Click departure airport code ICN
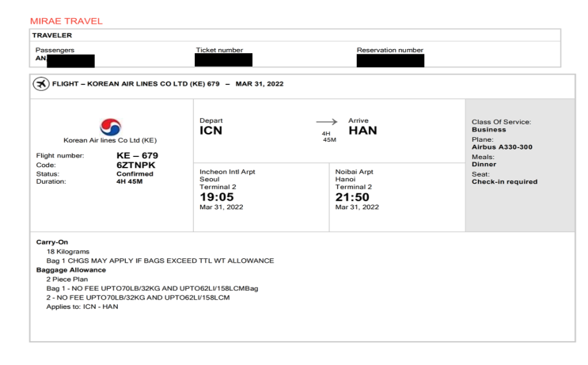 [211, 131]
